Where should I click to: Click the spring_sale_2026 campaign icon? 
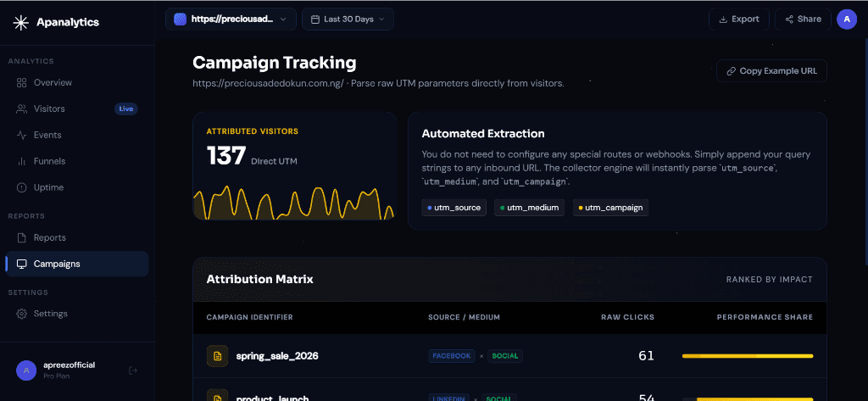217,355
